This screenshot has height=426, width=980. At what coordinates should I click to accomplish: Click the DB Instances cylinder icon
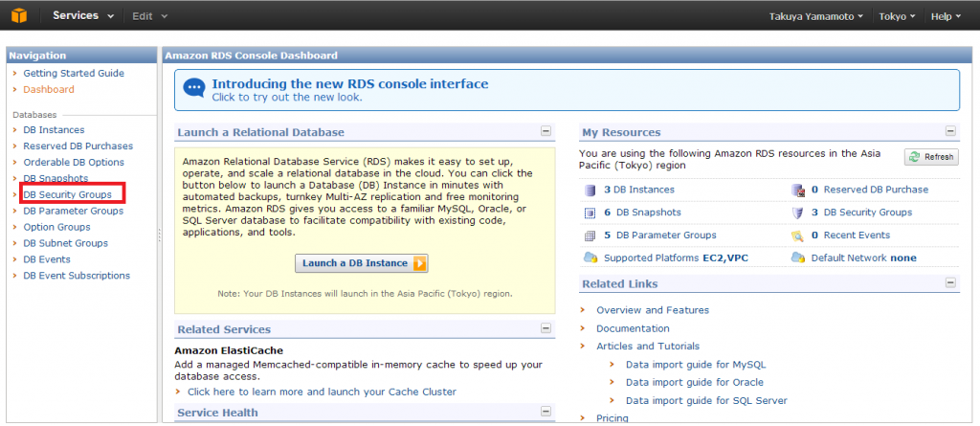point(590,190)
